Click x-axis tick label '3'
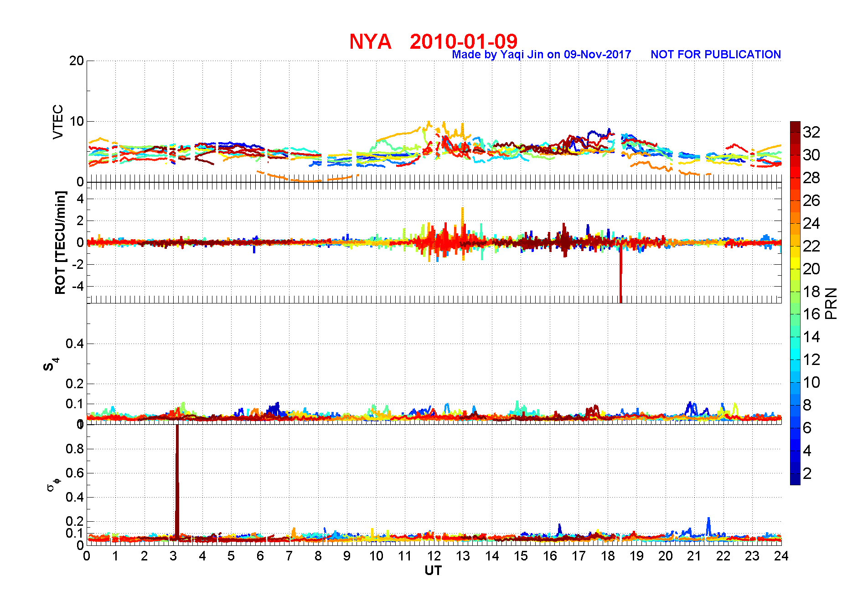 click(173, 556)
